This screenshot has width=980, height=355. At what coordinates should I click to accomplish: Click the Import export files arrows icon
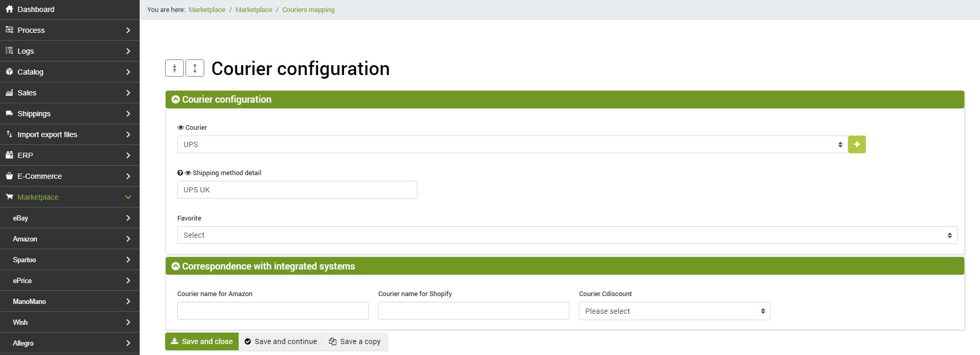tap(9, 134)
